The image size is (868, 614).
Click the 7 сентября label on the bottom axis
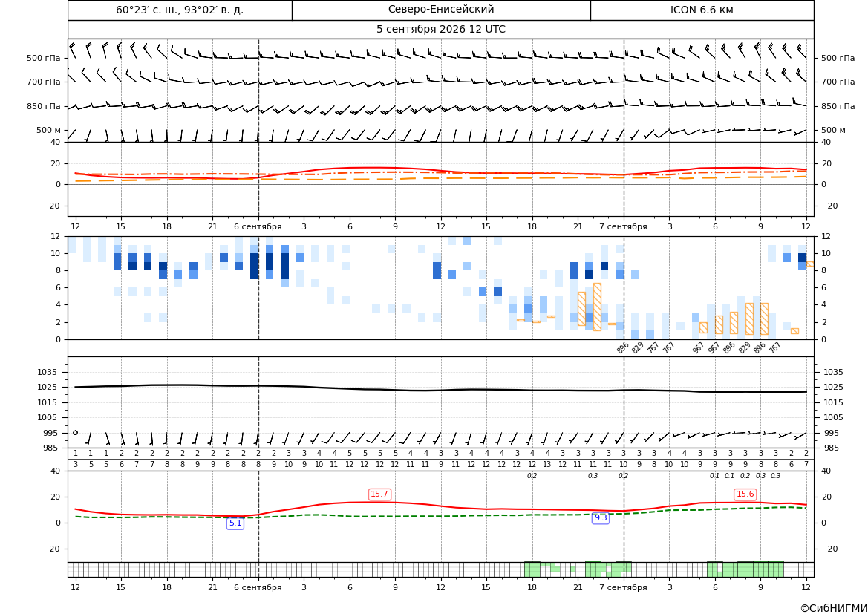[623, 587]
